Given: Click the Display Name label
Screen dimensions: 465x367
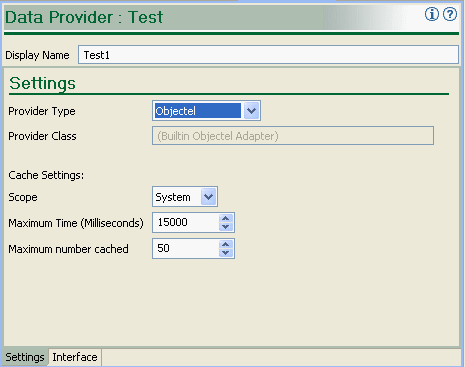Looking at the screenshot, I should 37,55.
